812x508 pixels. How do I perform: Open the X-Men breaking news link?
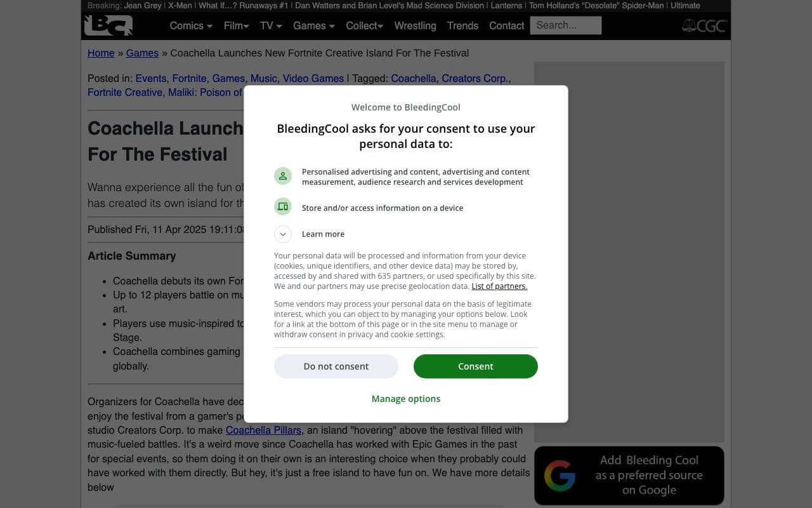pyautogui.click(x=181, y=6)
